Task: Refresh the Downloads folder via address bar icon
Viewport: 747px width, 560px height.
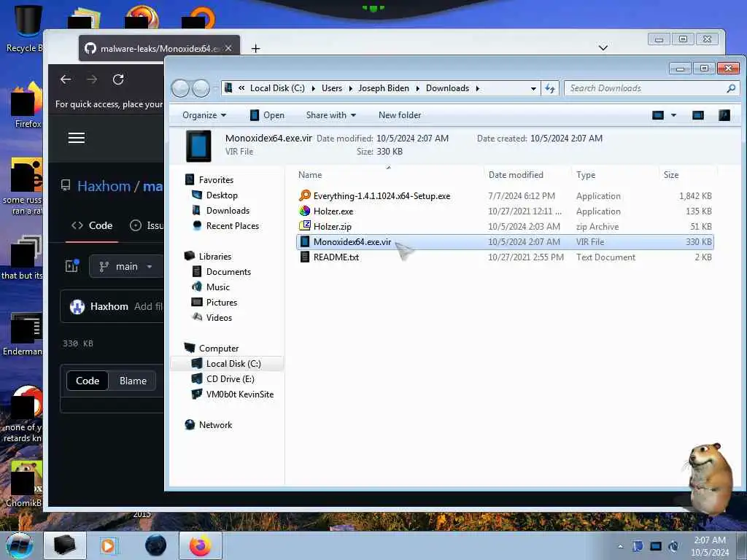Action: (x=550, y=88)
